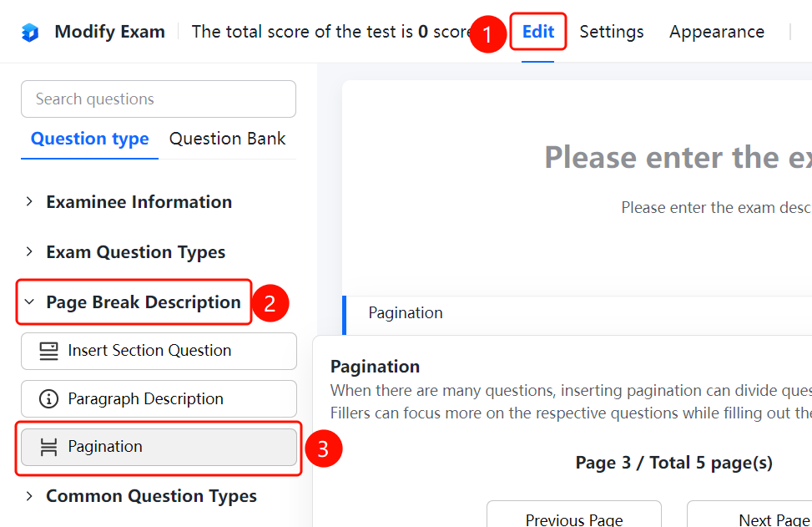Viewport: 812px width, 527px height.
Task: Click the Previous Page button
Action: [x=574, y=514]
